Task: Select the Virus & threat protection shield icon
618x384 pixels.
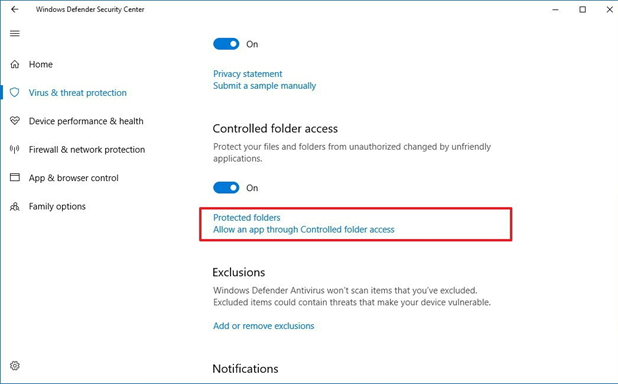Action: pyautogui.click(x=15, y=93)
